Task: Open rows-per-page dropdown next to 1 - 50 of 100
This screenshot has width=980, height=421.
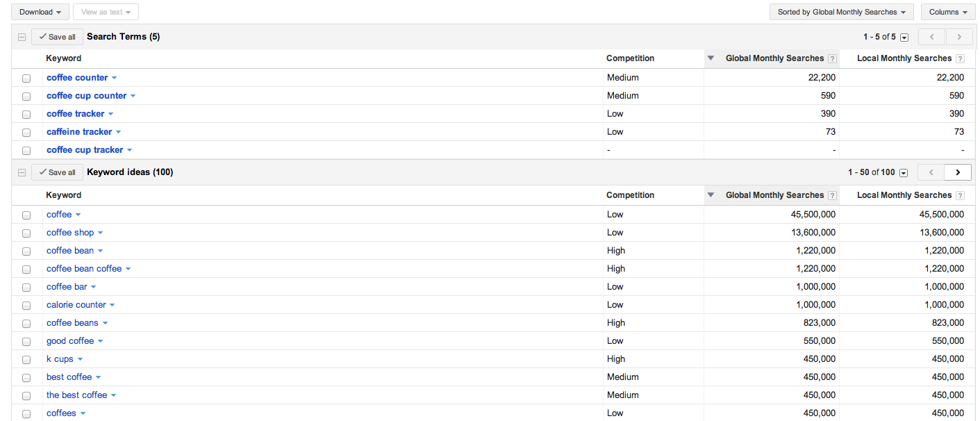Action: (x=903, y=173)
